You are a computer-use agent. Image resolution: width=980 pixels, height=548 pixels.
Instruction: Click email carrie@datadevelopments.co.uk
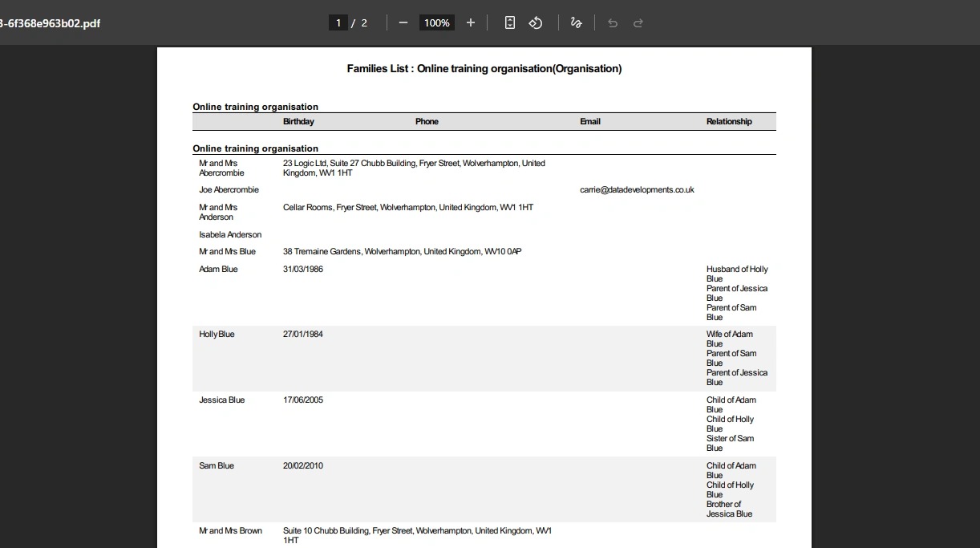(637, 190)
